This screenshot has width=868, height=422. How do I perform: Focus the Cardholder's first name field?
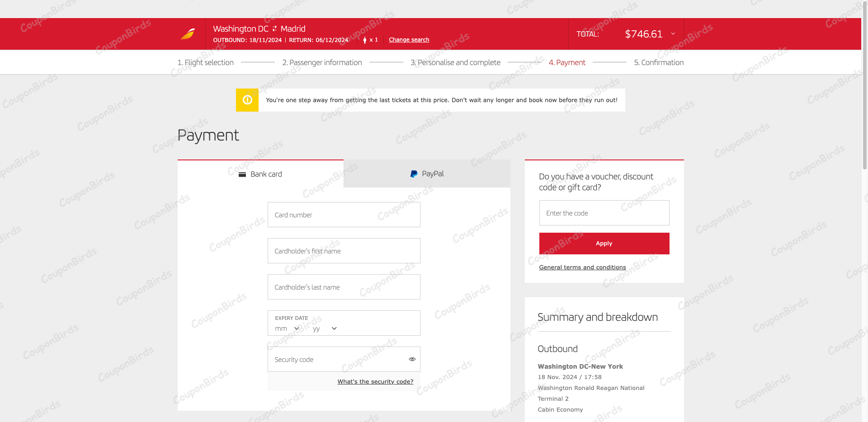pyautogui.click(x=344, y=251)
